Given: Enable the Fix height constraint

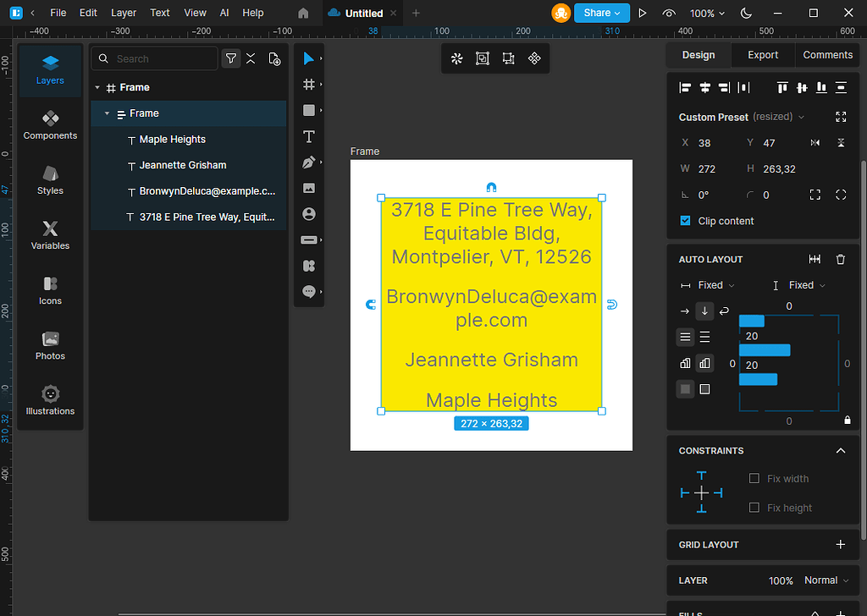Looking at the screenshot, I should pyautogui.click(x=753, y=508).
